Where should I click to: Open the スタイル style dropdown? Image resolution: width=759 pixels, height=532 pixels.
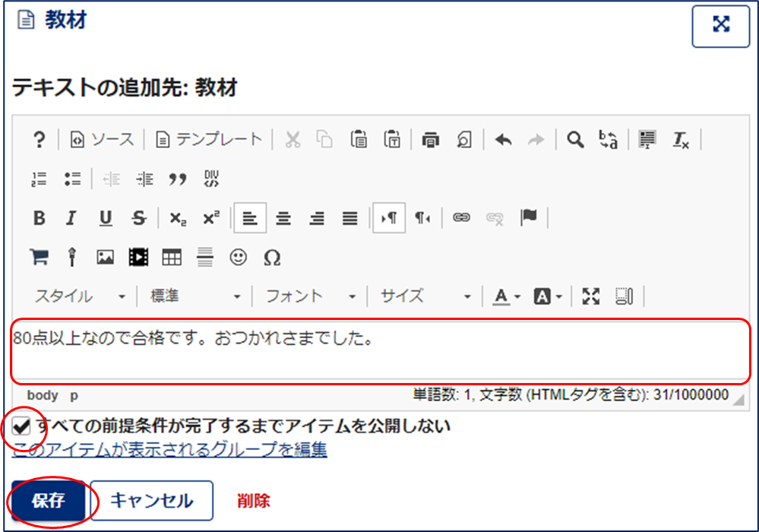(80, 296)
